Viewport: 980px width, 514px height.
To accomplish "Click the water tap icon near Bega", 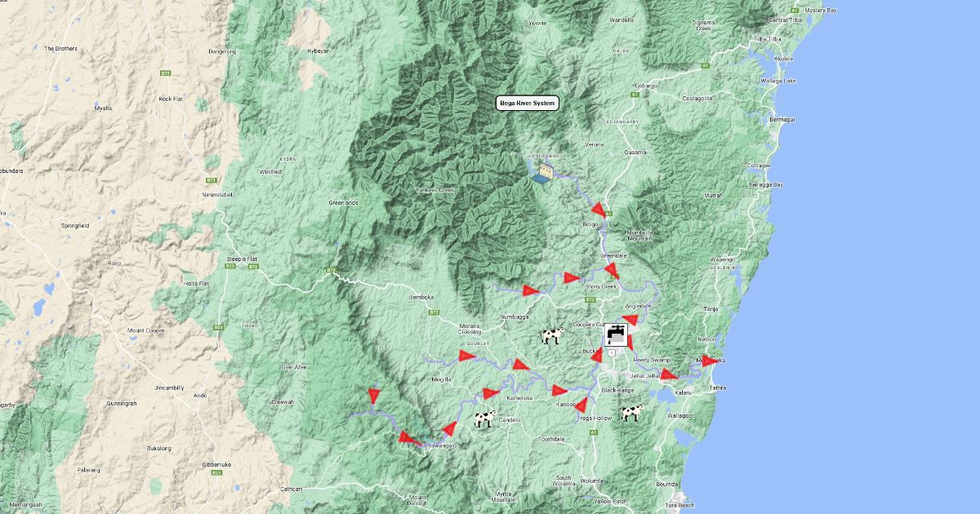I will coord(617,335).
